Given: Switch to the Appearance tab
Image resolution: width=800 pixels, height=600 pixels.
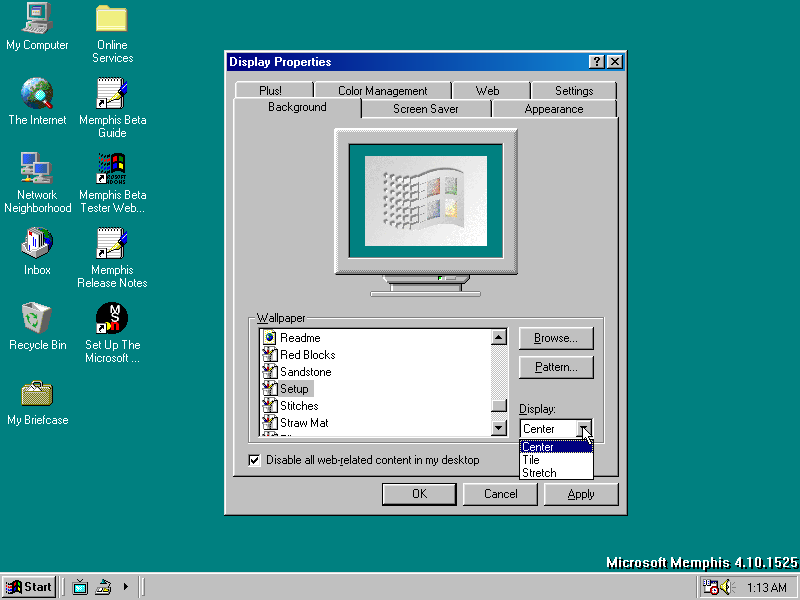Looking at the screenshot, I should (554, 109).
